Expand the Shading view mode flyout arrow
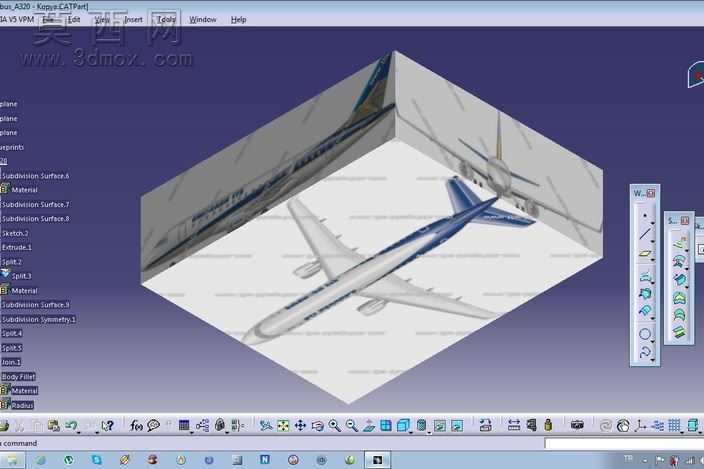 429,432
